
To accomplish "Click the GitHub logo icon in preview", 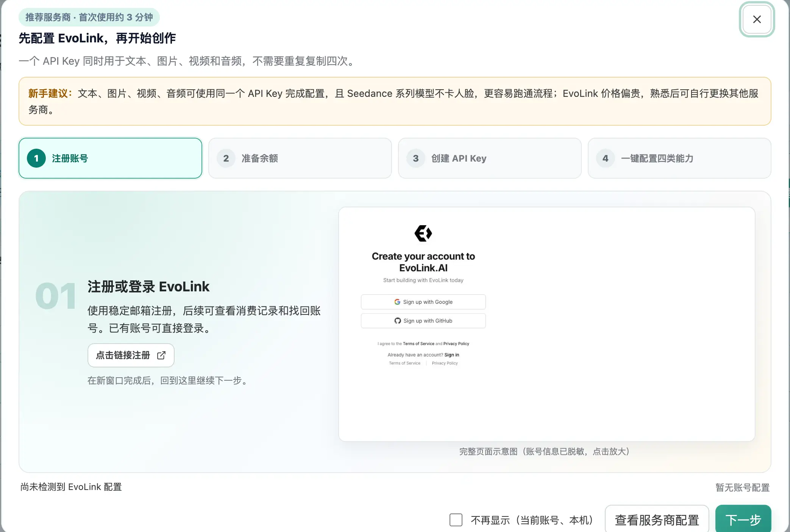I will [398, 321].
